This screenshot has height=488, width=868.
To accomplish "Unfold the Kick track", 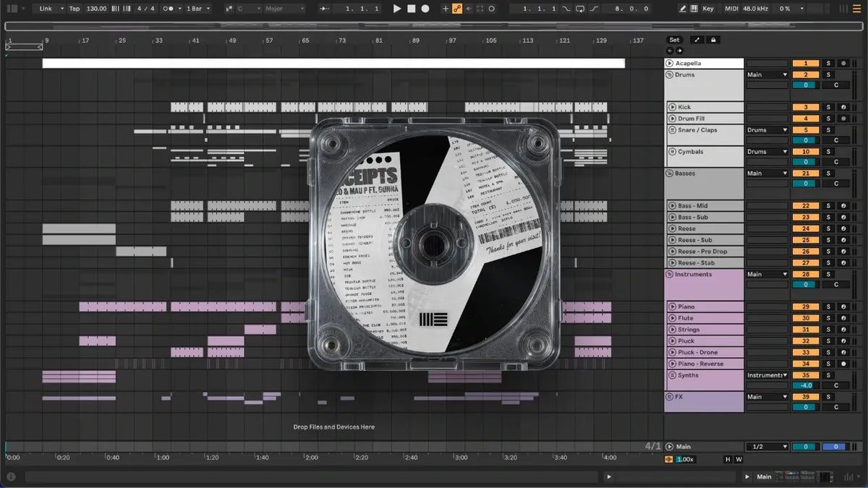I will pos(672,107).
